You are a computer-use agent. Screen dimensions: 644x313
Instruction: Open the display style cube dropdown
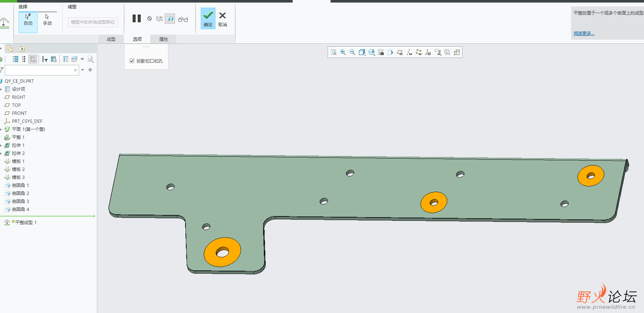click(x=362, y=52)
